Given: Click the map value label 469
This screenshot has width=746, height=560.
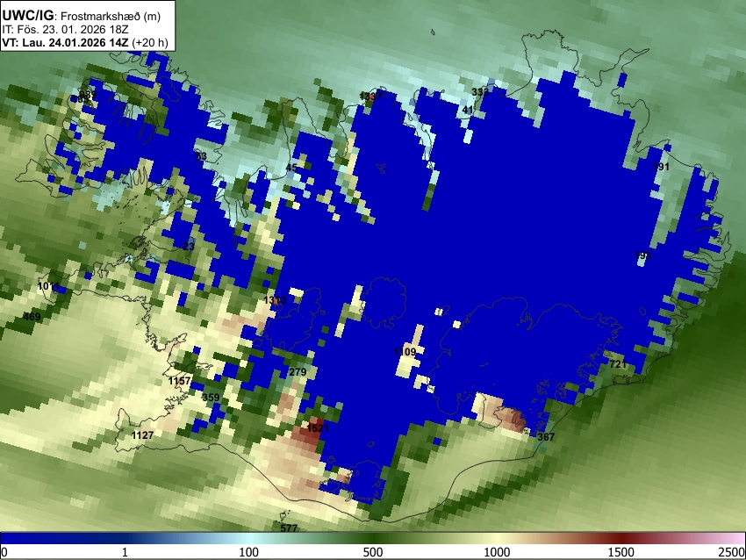Looking at the screenshot, I should [x=32, y=316].
